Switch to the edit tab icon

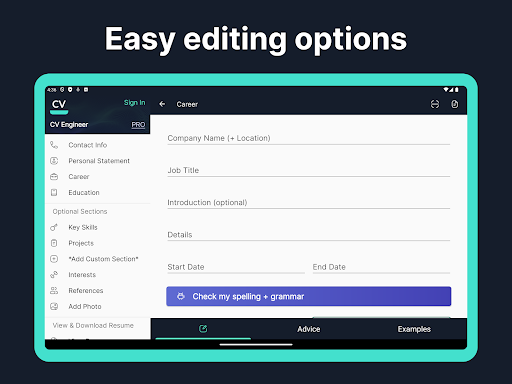tap(203, 329)
